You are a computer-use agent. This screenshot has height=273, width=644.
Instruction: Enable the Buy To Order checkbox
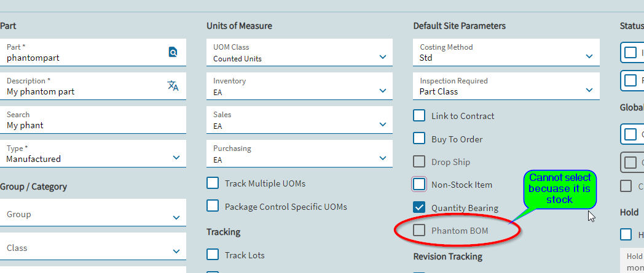click(419, 139)
